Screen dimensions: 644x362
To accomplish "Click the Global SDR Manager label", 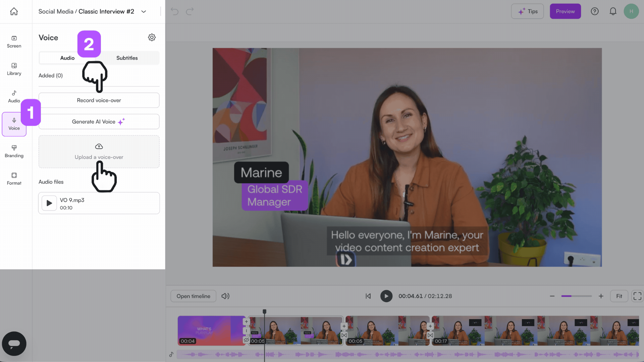I will [275, 196].
